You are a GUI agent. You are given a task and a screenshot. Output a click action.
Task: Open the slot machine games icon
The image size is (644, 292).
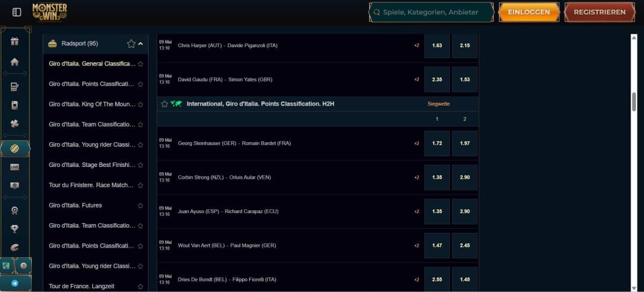pyautogui.click(x=15, y=86)
